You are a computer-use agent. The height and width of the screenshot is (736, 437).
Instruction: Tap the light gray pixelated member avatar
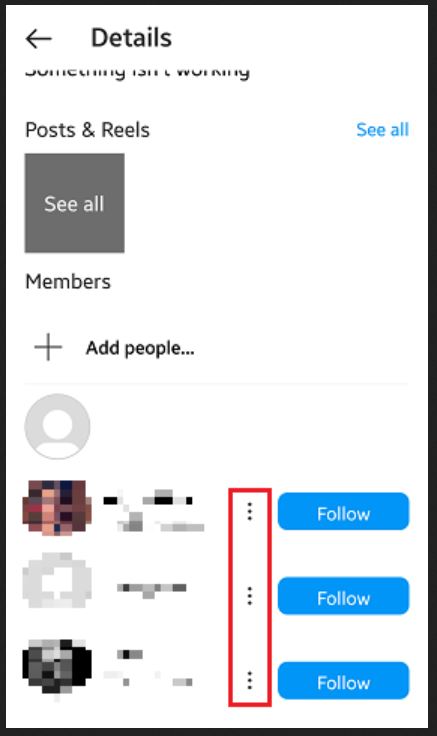click(x=57, y=581)
